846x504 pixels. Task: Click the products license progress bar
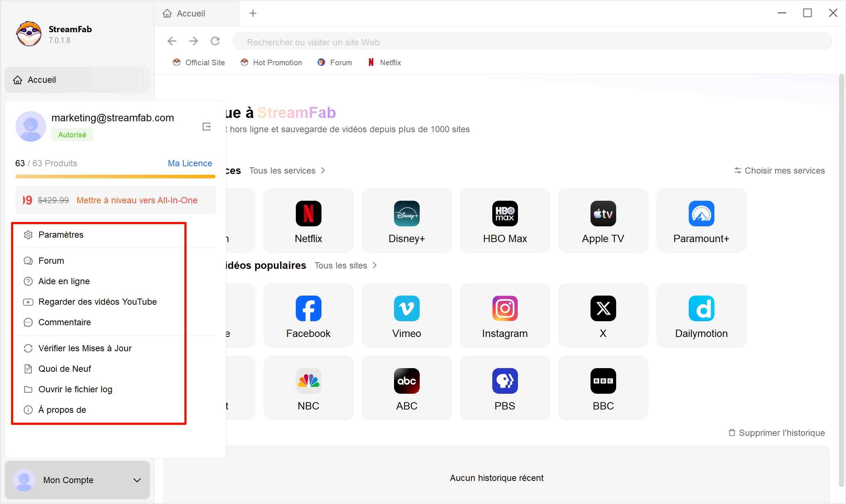pyautogui.click(x=115, y=177)
